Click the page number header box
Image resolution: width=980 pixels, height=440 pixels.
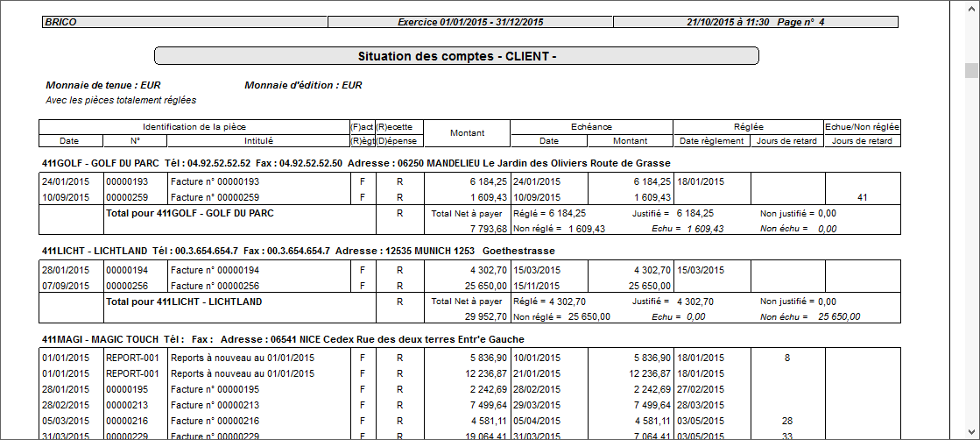tap(757, 22)
